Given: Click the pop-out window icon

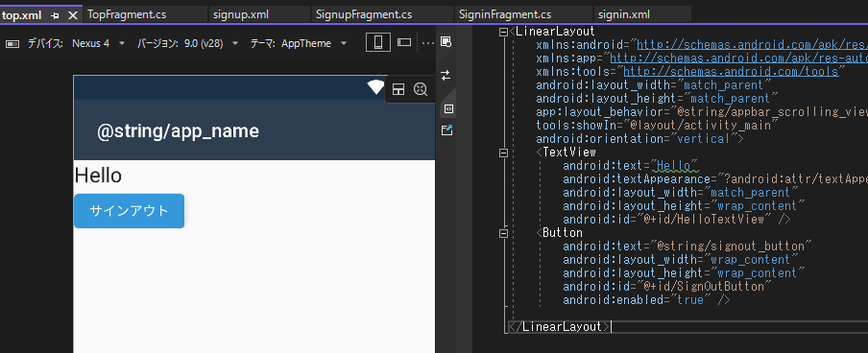Looking at the screenshot, I should pos(446,130).
